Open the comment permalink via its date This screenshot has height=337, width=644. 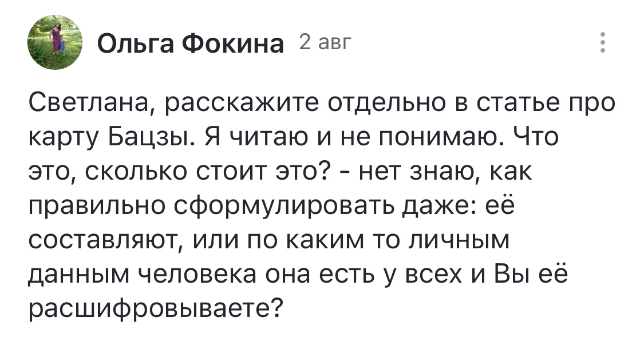[x=323, y=42]
